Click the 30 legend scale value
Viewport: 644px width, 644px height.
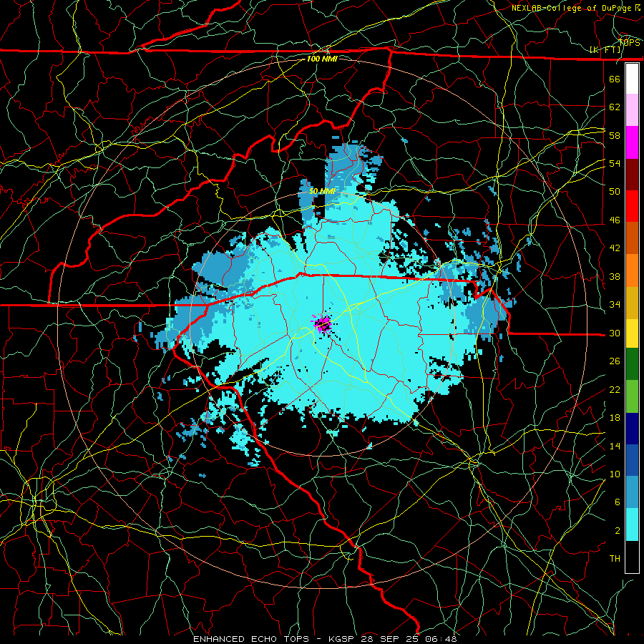[615, 333]
